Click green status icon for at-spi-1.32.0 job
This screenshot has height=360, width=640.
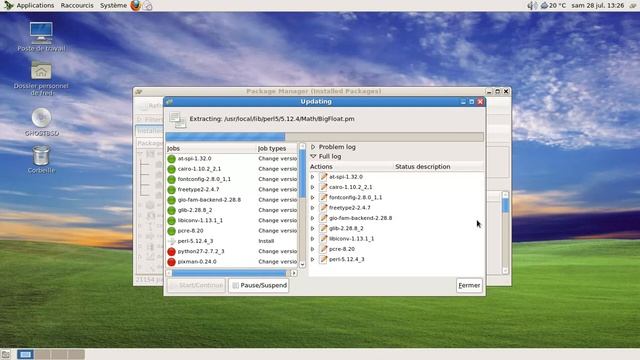click(x=171, y=159)
